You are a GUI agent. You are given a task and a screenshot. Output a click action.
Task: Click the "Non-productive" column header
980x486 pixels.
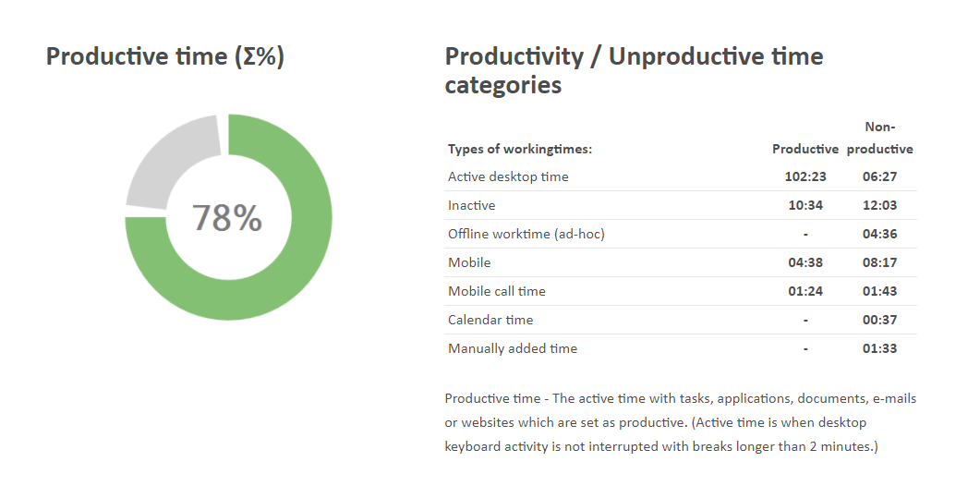coord(880,138)
